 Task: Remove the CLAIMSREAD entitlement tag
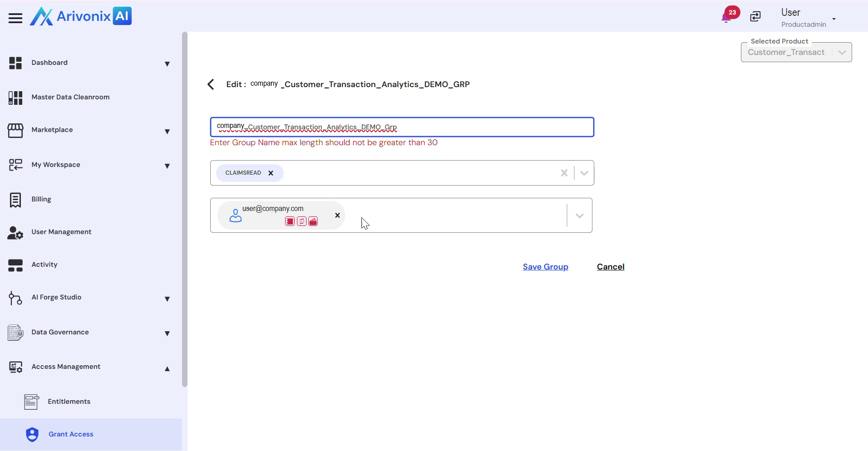(271, 173)
